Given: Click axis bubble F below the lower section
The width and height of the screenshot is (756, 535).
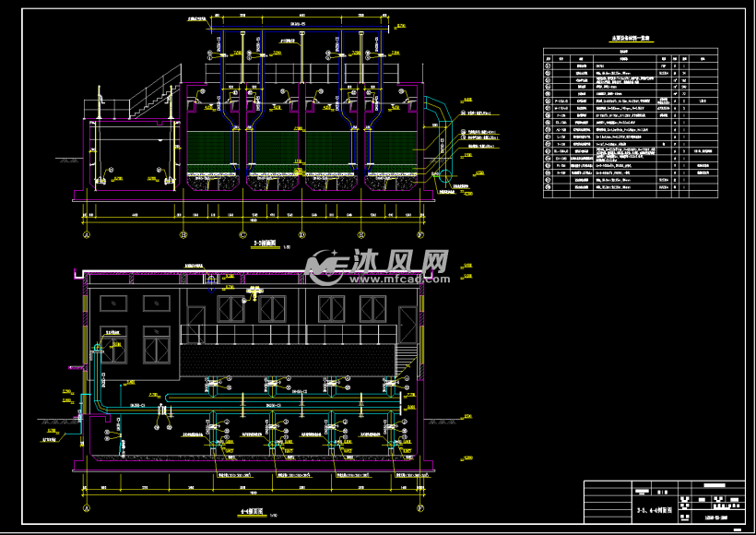Looking at the screenshot, I should pyautogui.click(x=420, y=508).
